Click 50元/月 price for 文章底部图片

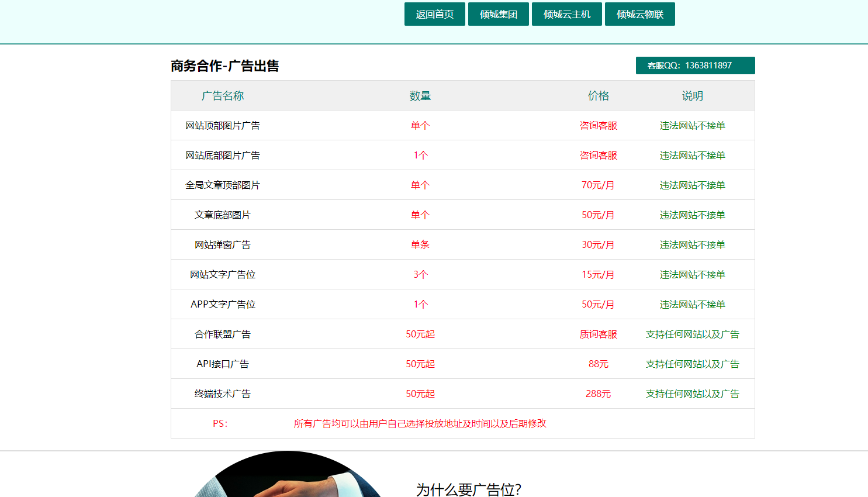(599, 215)
